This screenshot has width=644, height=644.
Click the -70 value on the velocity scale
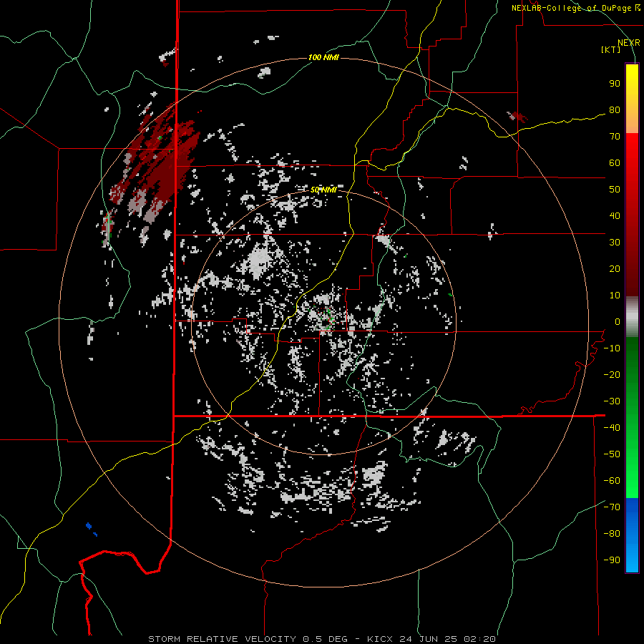[x=612, y=507]
